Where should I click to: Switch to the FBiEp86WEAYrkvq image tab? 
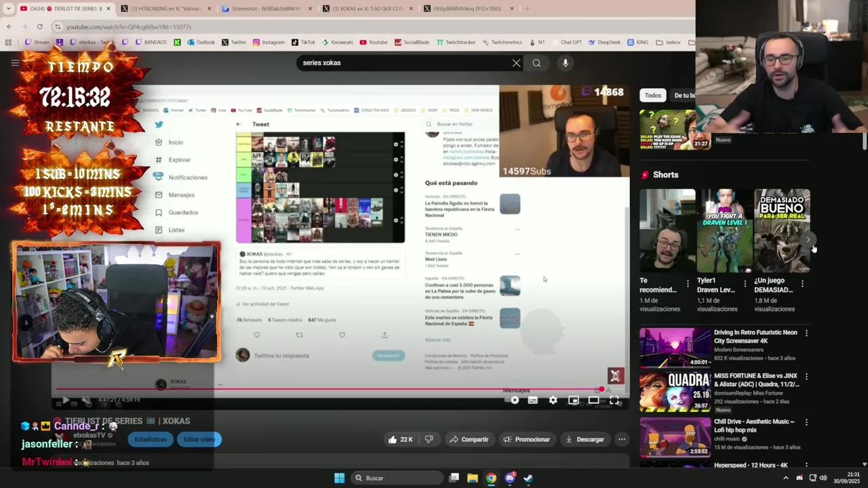[x=468, y=8]
